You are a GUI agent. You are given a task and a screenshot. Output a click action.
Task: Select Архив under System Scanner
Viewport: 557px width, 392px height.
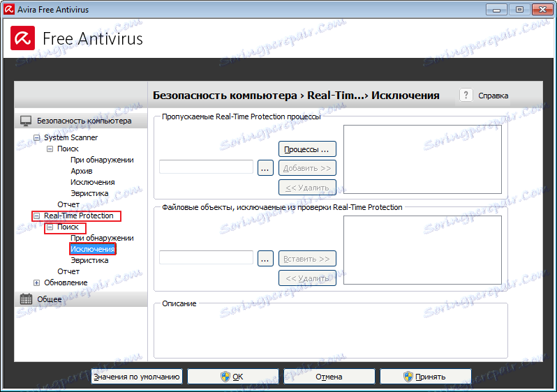tap(82, 171)
